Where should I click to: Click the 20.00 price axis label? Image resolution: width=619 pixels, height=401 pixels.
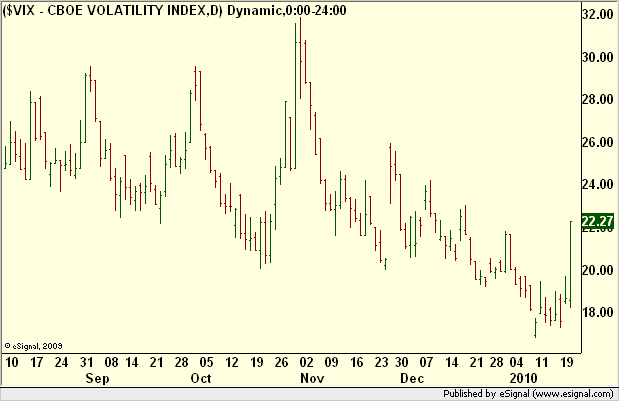598,270
